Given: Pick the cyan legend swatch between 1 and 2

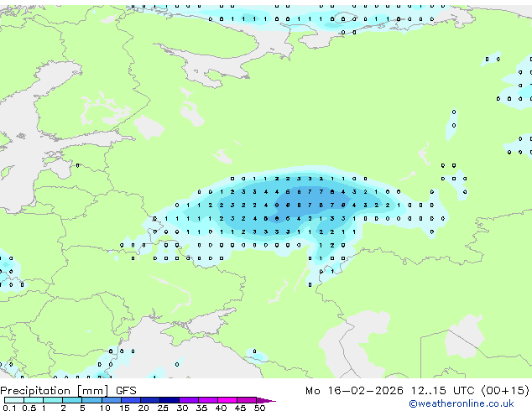Looking at the screenshot, I should click(53, 400).
